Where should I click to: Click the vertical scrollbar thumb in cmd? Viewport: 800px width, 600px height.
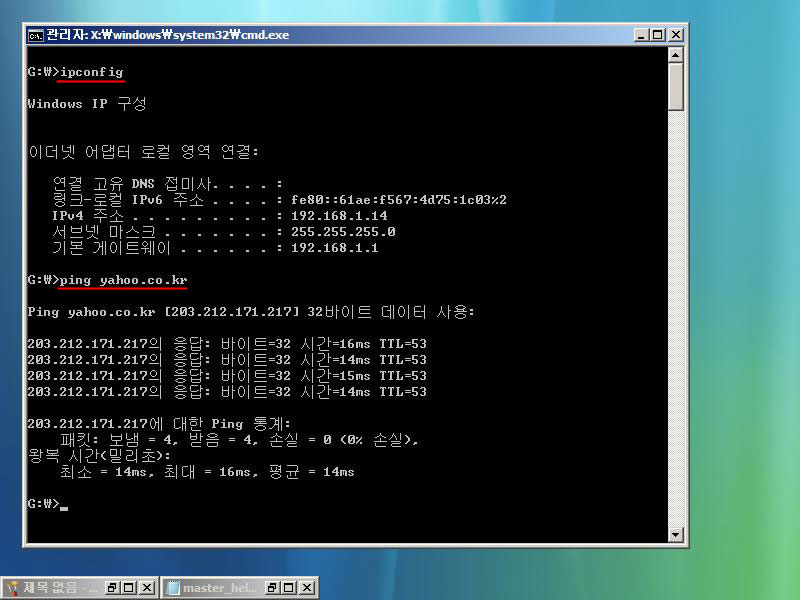pos(676,86)
